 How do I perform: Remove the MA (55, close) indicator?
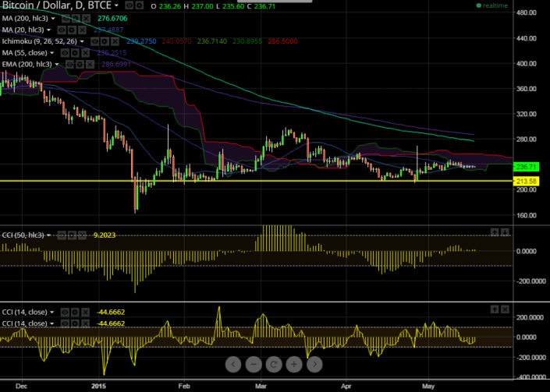(85, 53)
